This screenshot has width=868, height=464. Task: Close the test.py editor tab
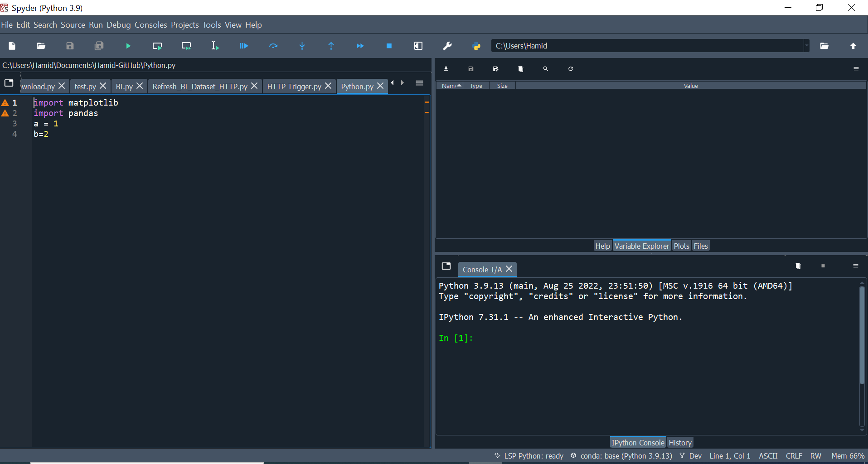tap(103, 86)
